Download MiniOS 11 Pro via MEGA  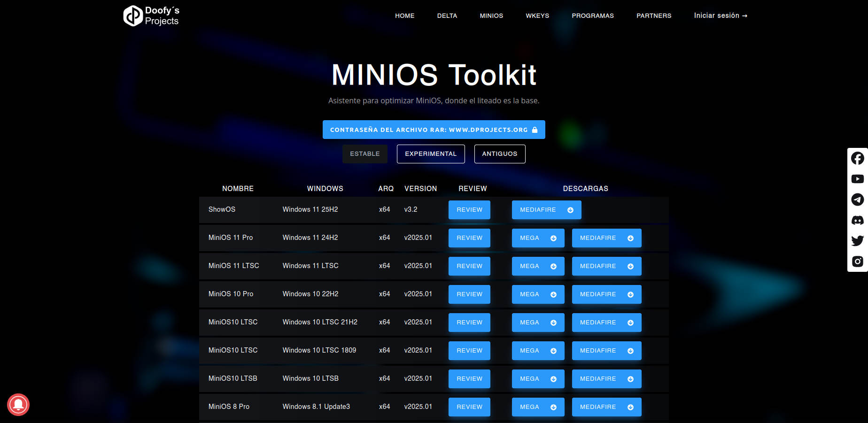(x=538, y=238)
